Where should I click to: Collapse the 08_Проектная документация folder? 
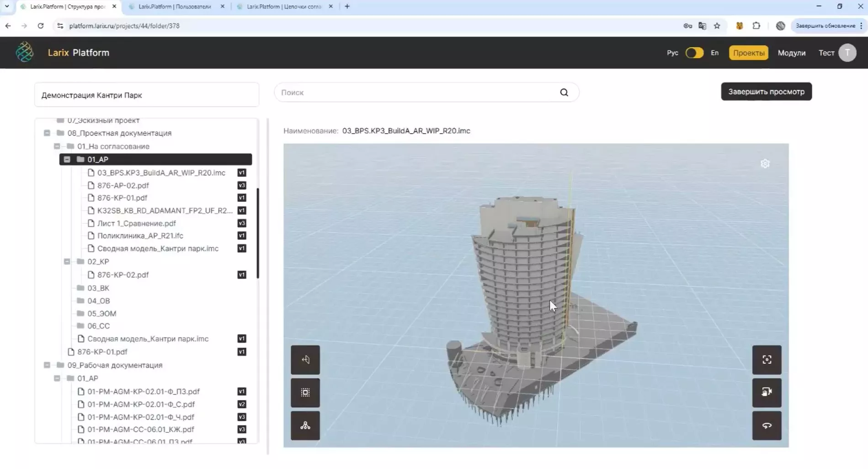click(x=47, y=133)
